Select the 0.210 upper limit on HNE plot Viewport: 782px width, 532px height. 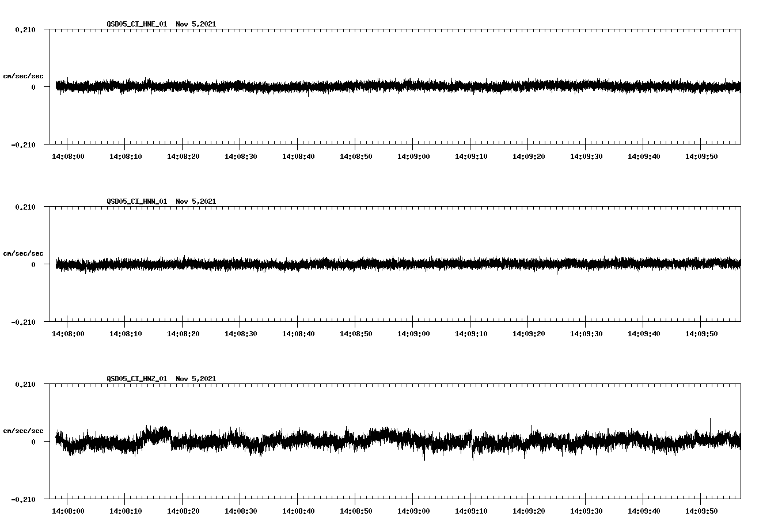[25, 29]
